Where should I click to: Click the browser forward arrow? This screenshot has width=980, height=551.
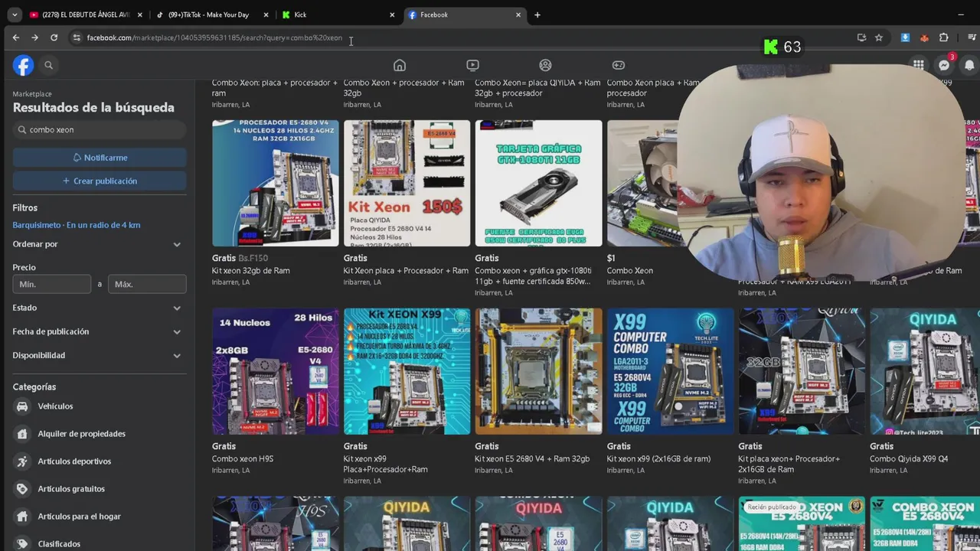pos(34,37)
